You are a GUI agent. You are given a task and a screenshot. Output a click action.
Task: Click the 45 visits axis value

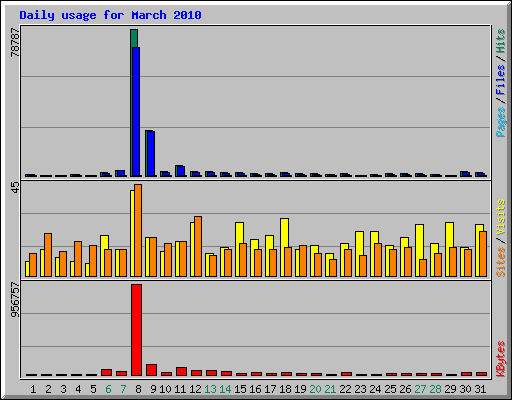(x=15, y=187)
